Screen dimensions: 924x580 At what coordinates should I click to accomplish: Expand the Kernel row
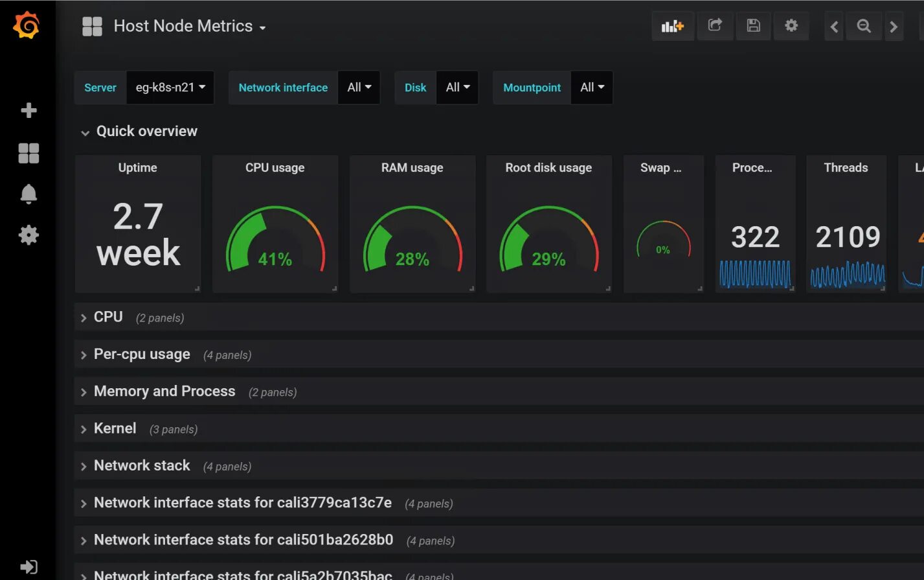pyautogui.click(x=499, y=429)
